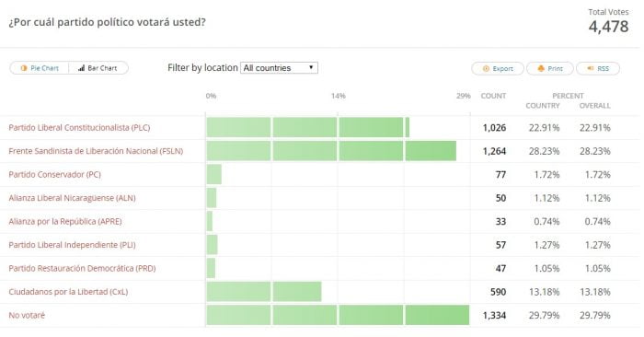Click the RSS button label
Screen dimensions: 644x337
click(603, 69)
